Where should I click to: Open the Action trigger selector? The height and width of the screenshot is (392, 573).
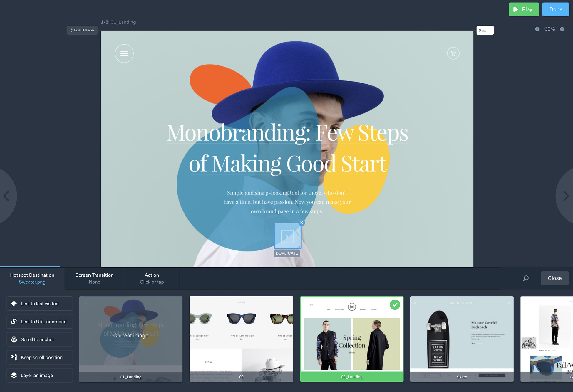pyautogui.click(x=152, y=278)
